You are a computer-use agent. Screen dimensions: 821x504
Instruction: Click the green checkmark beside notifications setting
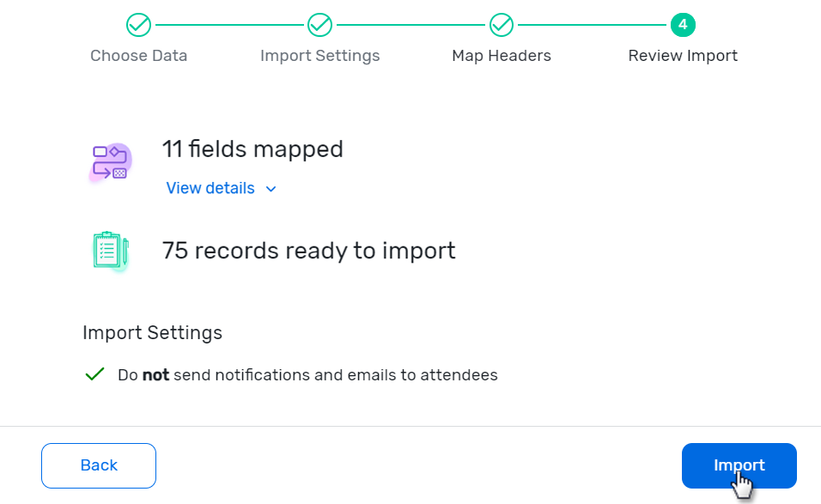(94, 375)
